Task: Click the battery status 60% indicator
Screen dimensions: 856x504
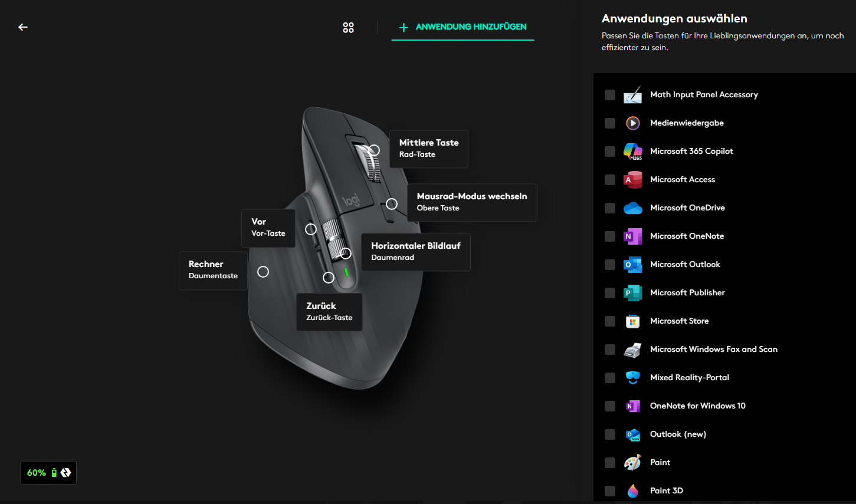Action: click(x=48, y=473)
